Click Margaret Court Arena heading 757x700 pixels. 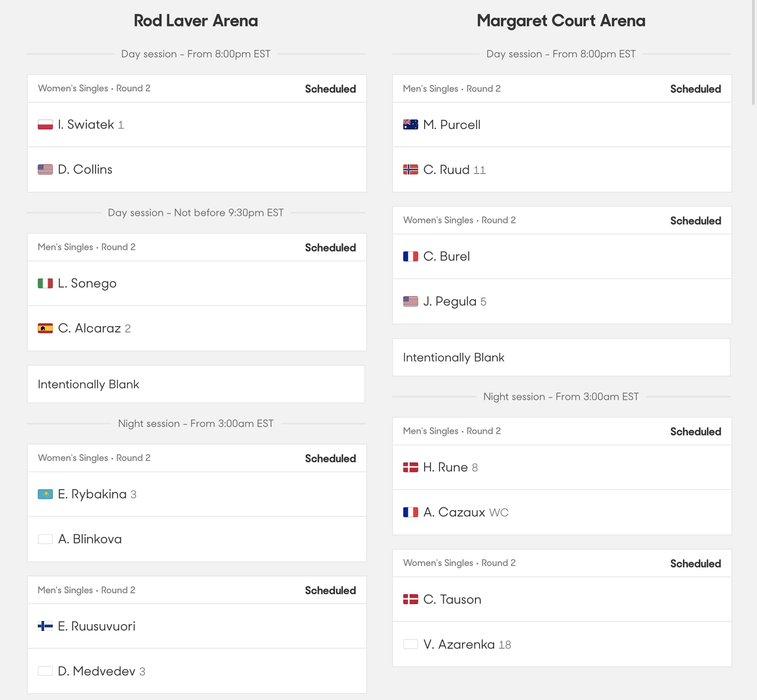(561, 21)
